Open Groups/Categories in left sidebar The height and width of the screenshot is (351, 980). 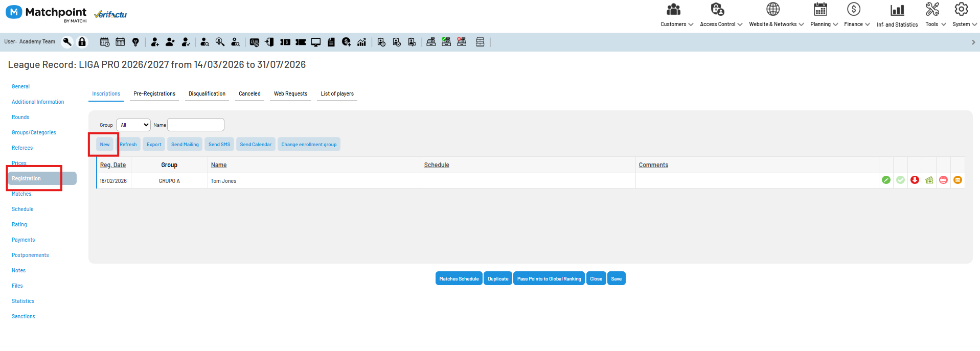[x=34, y=132]
